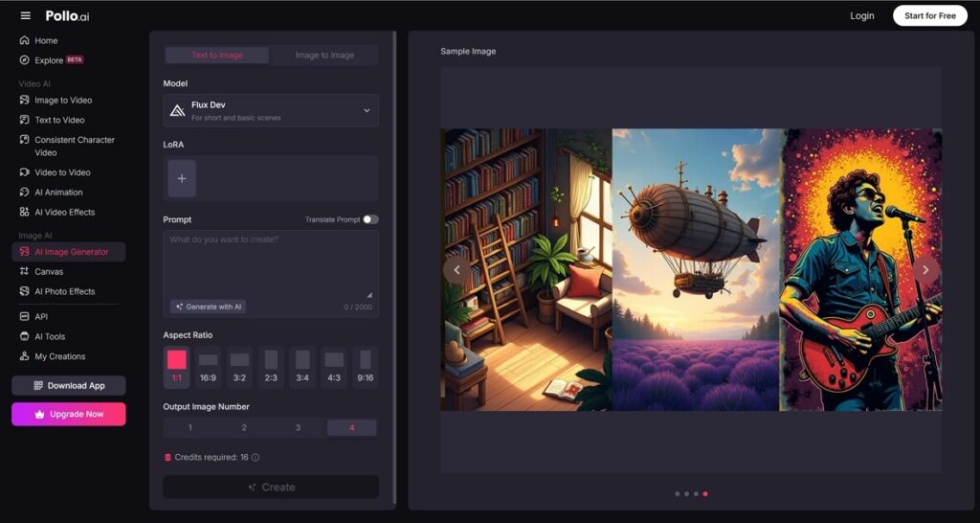This screenshot has width=980, height=523.
Task: Show the next sample image
Action: point(924,270)
